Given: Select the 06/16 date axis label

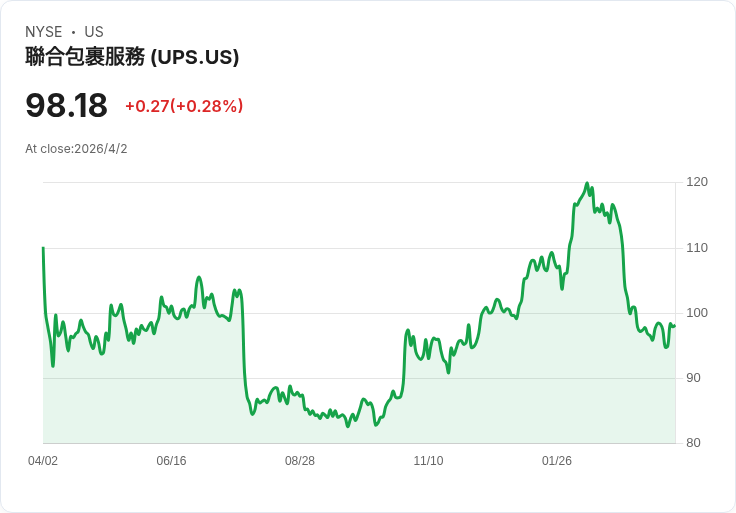Looking at the screenshot, I should 171,461.
